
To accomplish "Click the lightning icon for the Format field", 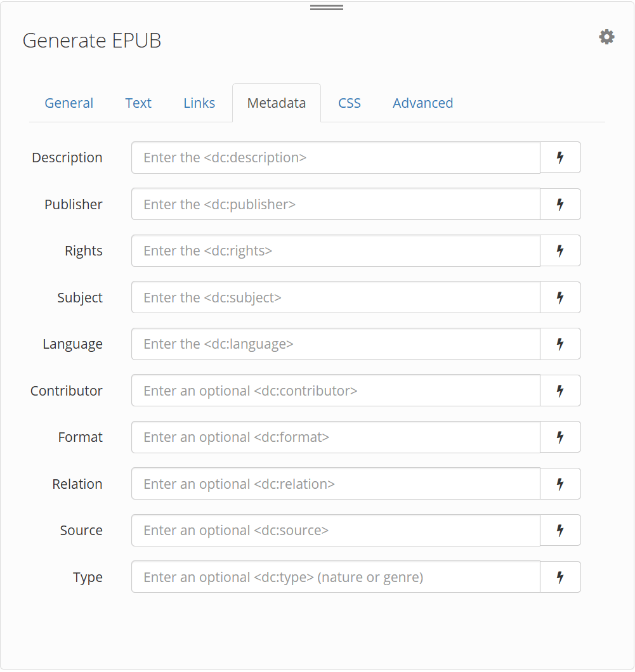I will tap(560, 437).
